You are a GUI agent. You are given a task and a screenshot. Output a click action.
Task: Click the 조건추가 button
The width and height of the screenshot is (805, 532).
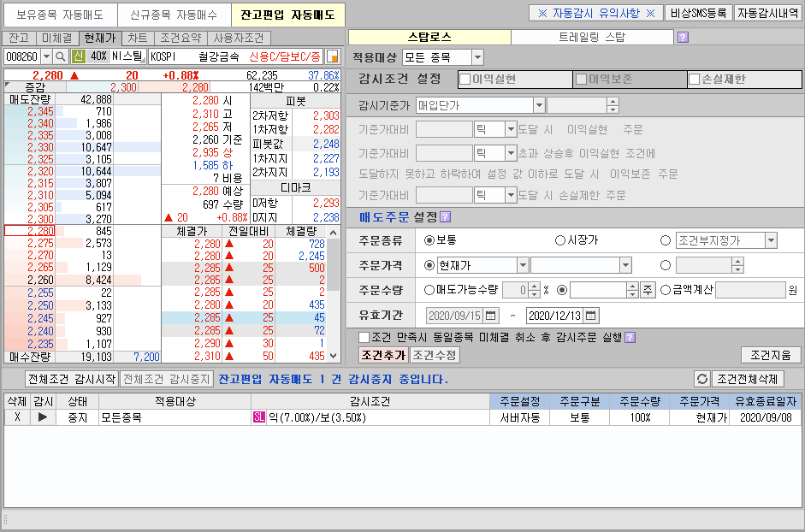pyautogui.click(x=383, y=355)
